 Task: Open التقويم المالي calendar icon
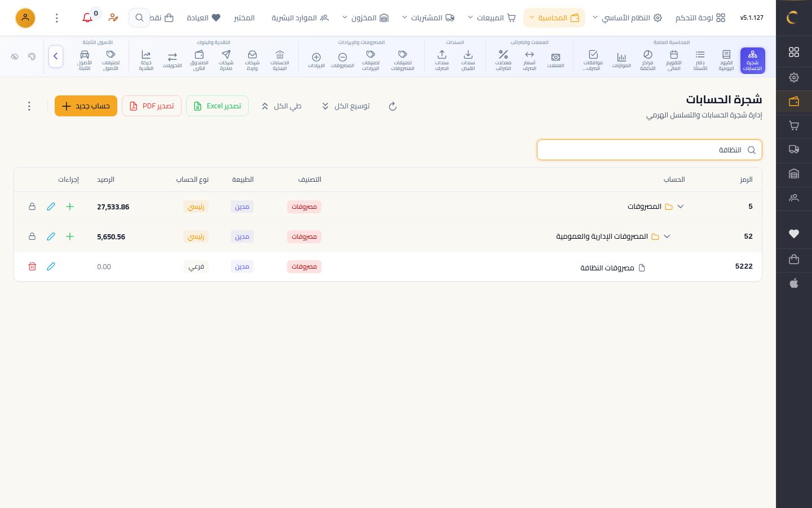(x=674, y=60)
